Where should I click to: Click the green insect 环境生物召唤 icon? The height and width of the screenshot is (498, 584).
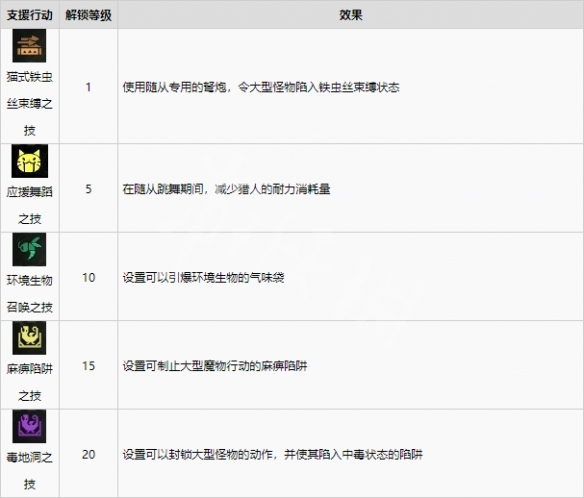coord(29,249)
